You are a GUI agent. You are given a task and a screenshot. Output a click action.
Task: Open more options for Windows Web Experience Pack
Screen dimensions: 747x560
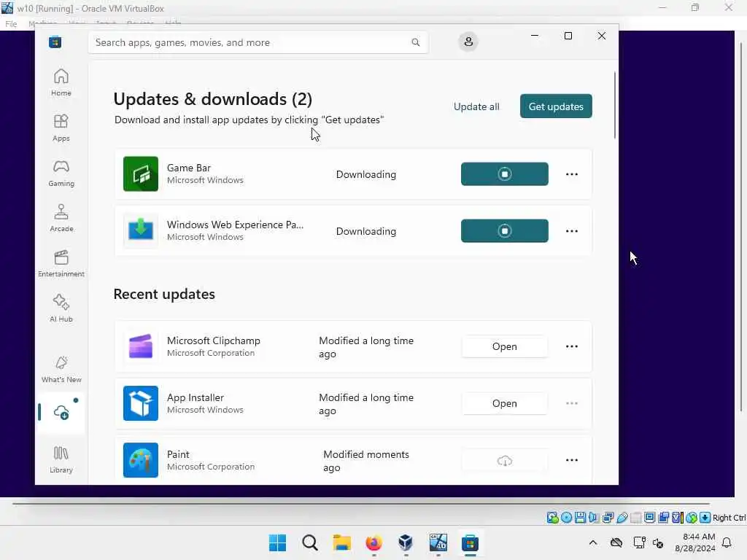[572, 231]
